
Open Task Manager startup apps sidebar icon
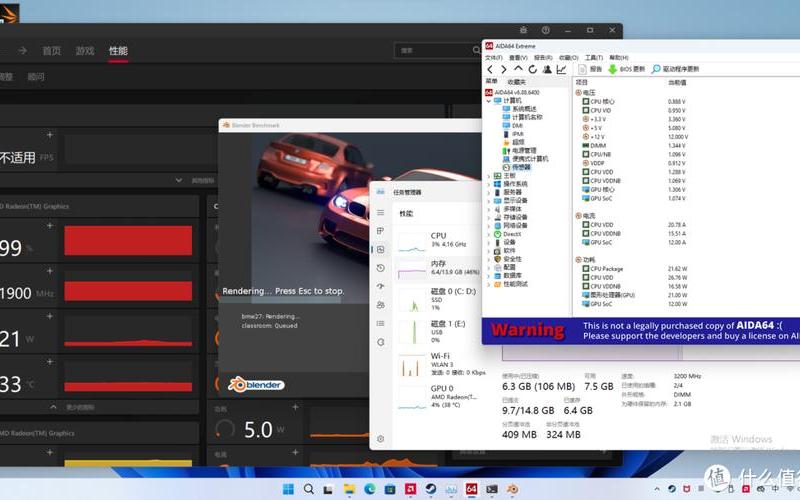click(381, 286)
